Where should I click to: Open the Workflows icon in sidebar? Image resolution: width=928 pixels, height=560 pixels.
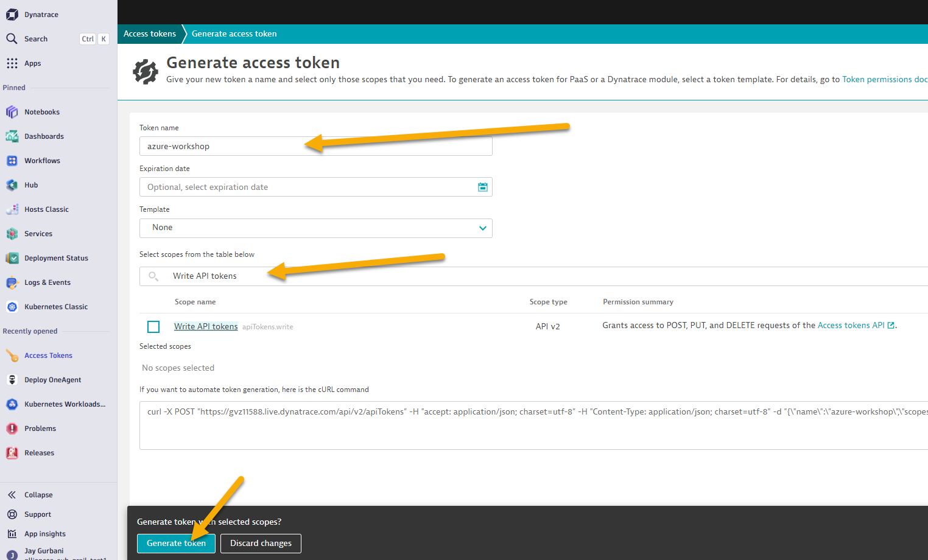tap(12, 161)
